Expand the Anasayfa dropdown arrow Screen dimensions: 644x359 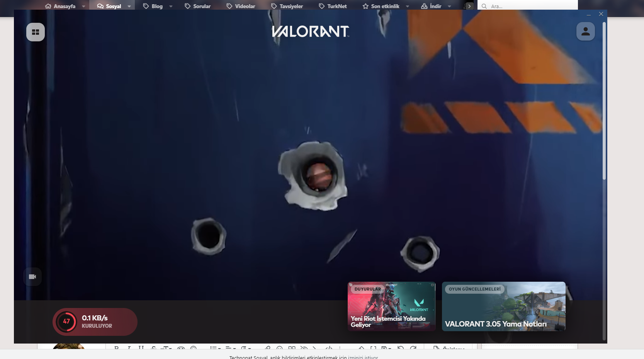click(83, 6)
